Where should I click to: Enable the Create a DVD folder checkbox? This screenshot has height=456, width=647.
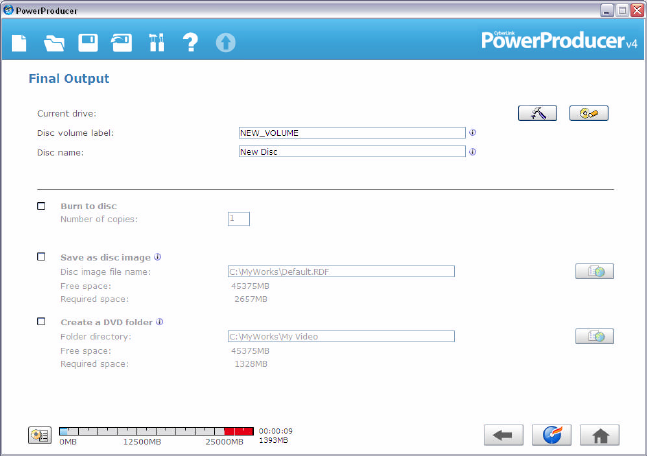coord(41,321)
